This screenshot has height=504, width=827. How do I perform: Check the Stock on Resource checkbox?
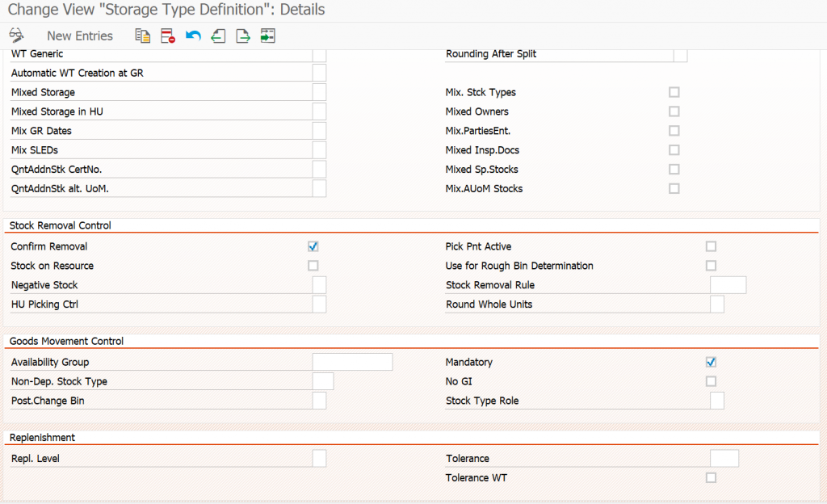[313, 266]
